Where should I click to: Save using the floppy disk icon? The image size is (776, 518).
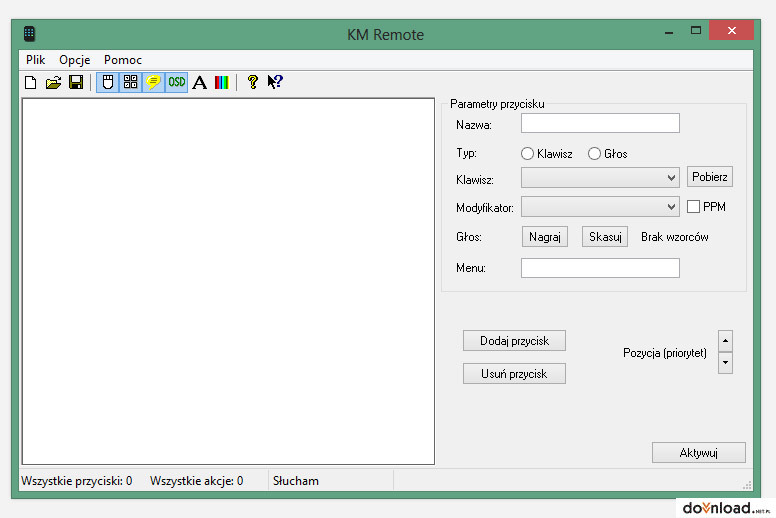(x=76, y=82)
